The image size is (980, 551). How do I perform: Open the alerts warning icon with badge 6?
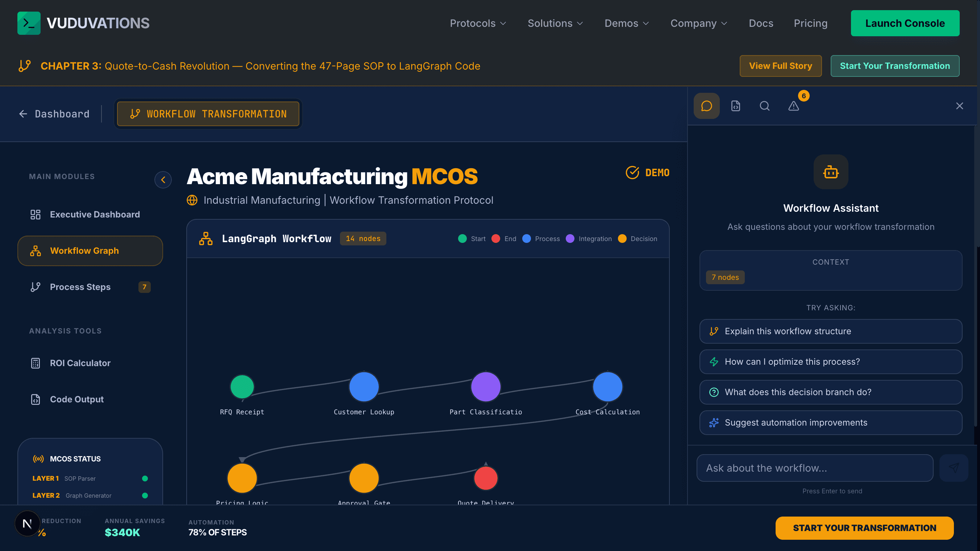(794, 106)
